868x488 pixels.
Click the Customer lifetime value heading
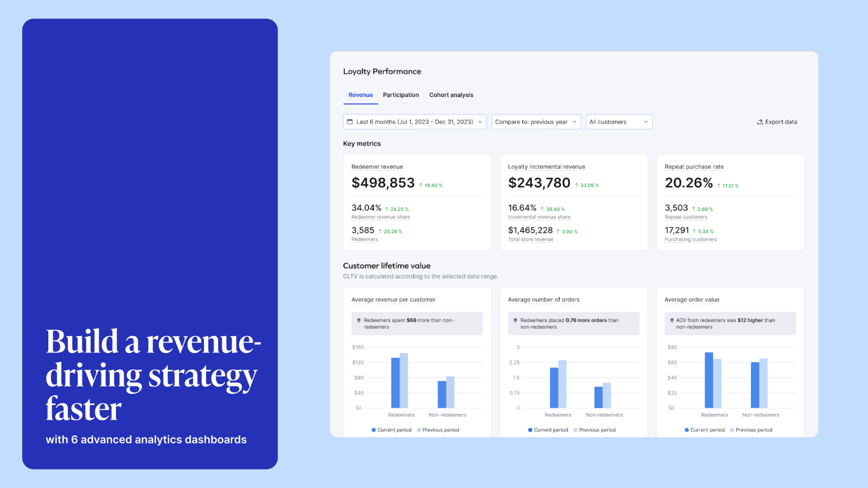(387, 266)
